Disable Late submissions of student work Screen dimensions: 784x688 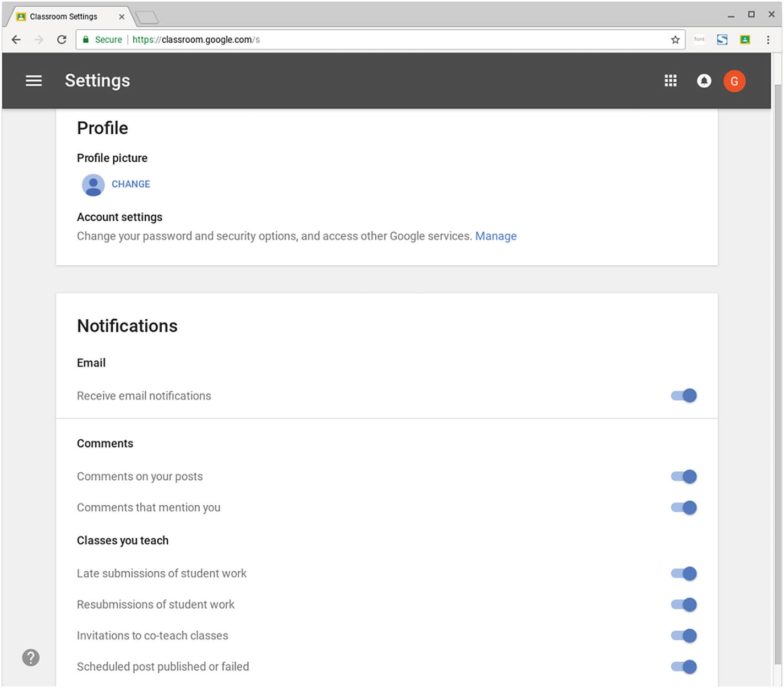coord(684,574)
